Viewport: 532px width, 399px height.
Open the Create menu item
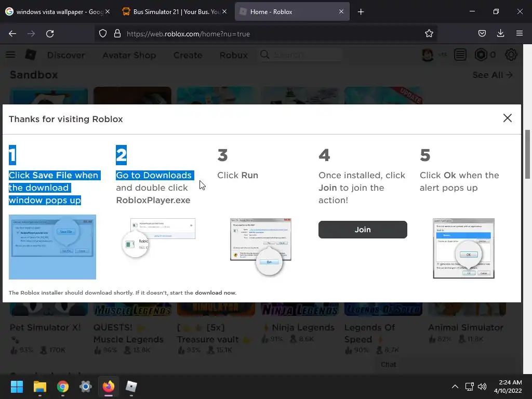pyautogui.click(x=188, y=55)
